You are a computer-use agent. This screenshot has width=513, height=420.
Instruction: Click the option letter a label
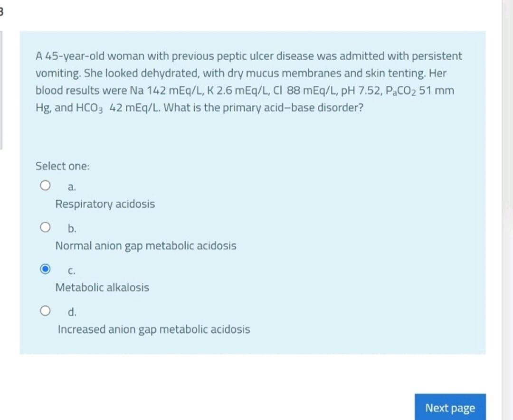[71, 186]
